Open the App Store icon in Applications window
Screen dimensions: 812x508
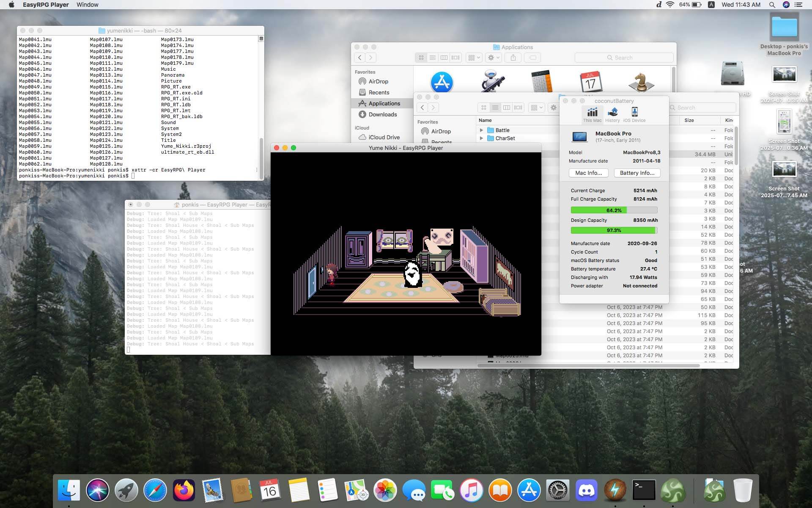pyautogui.click(x=442, y=82)
